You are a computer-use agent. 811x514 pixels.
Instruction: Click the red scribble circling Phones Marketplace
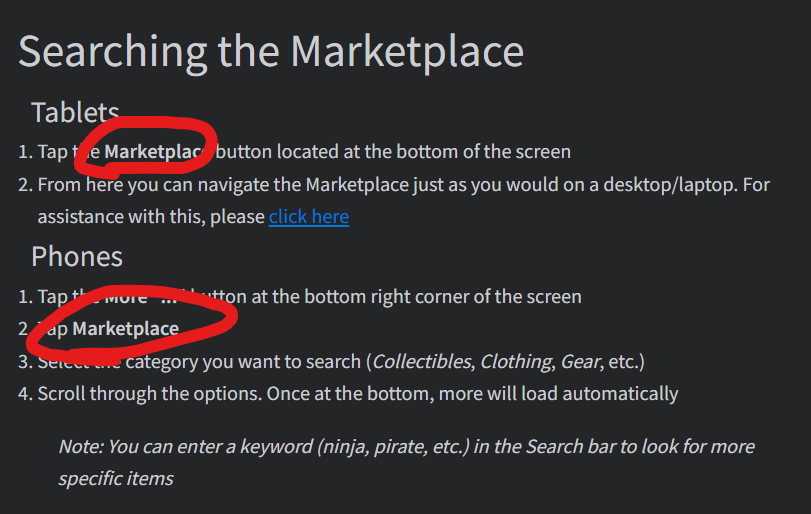[x=131, y=324]
